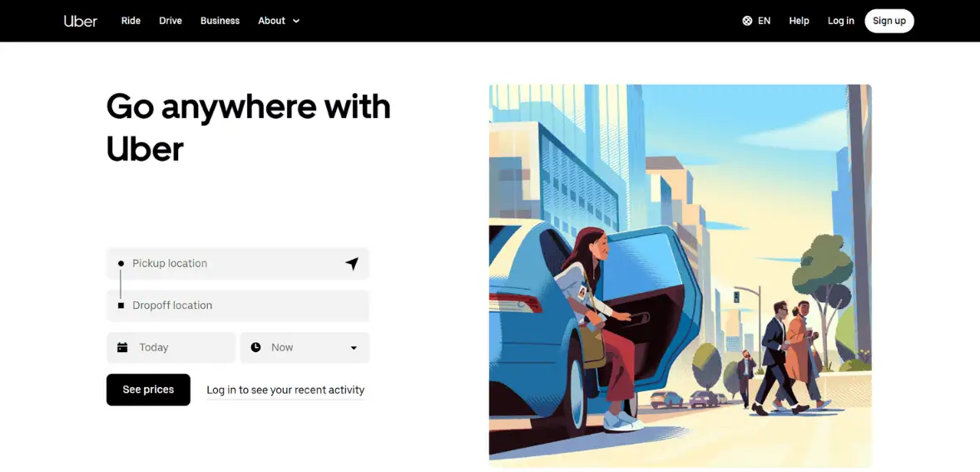The image size is (980, 472).
Task: Open the Today date picker
Action: (x=171, y=348)
